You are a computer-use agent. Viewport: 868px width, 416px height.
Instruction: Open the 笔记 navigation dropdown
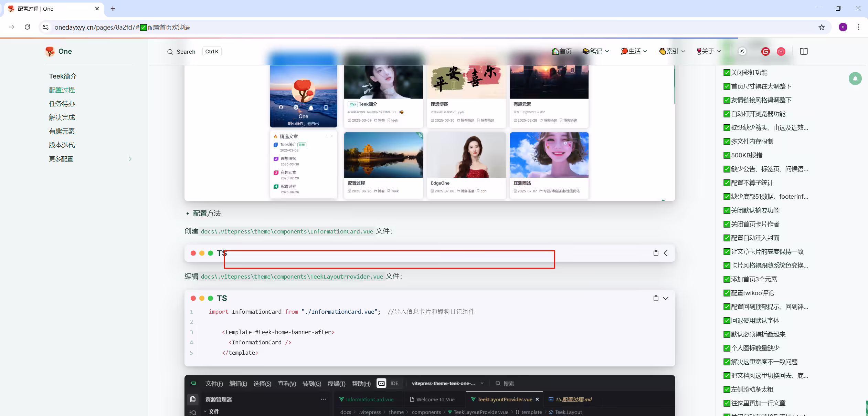click(596, 51)
